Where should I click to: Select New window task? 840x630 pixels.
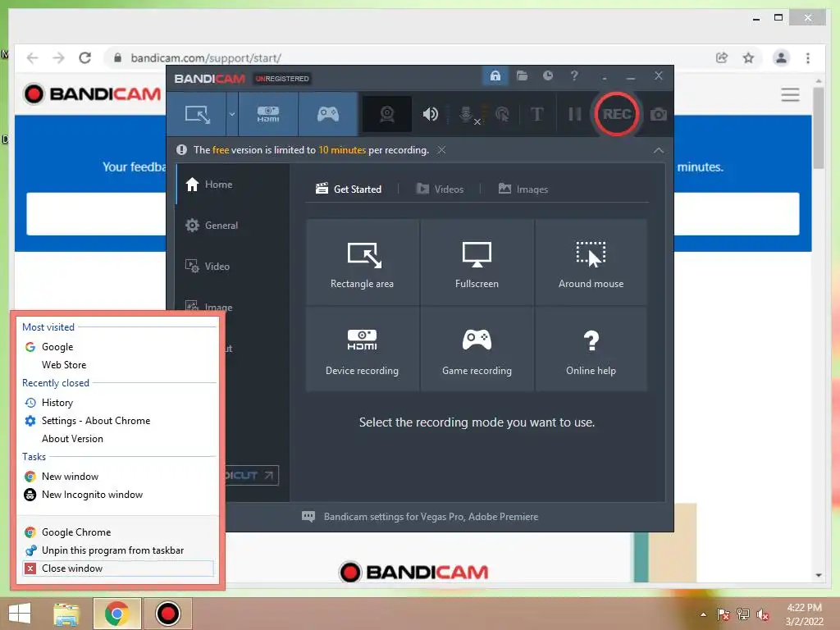118,477
